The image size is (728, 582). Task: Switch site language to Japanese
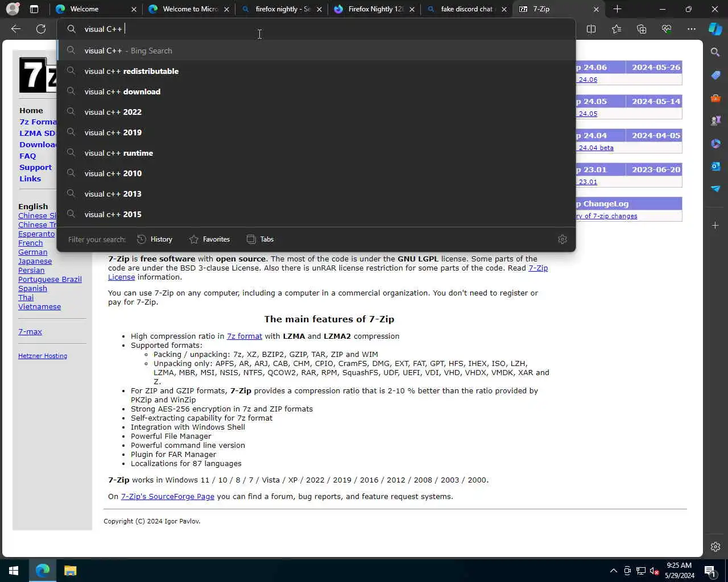click(x=35, y=261)
